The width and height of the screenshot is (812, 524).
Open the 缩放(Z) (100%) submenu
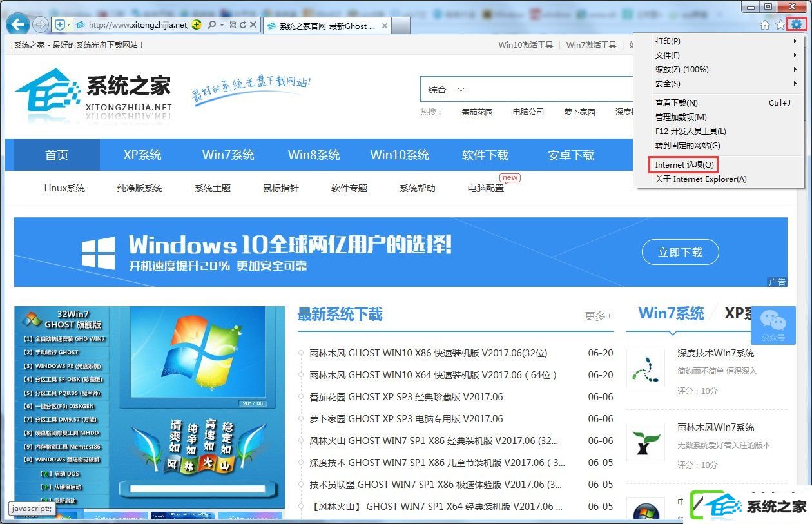point(719,70)
